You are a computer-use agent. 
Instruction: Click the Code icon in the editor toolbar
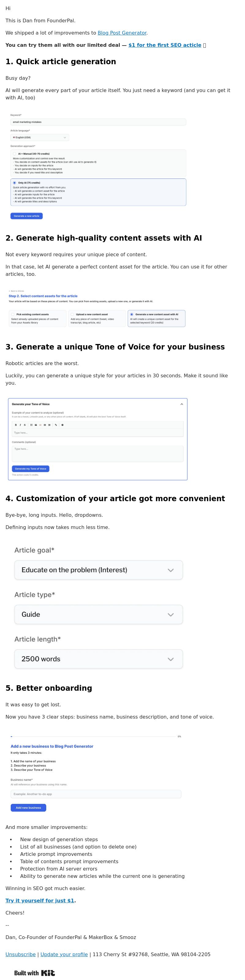(40, 425)
